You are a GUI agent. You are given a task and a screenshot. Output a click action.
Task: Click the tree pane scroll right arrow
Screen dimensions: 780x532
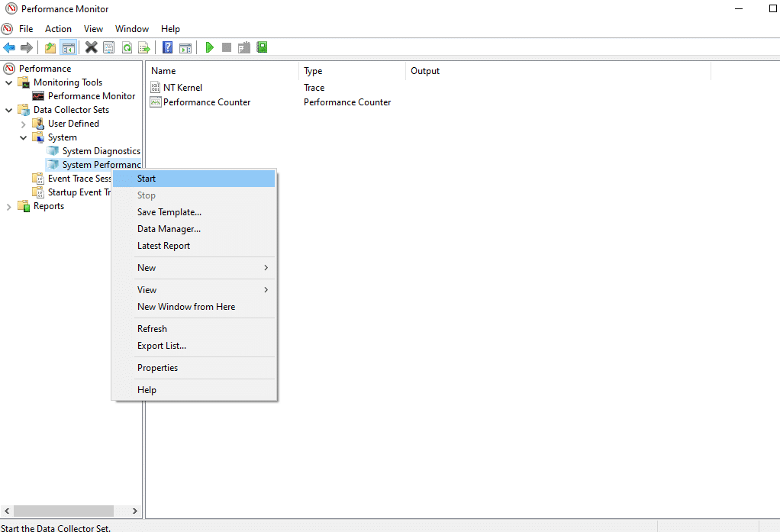135,511
